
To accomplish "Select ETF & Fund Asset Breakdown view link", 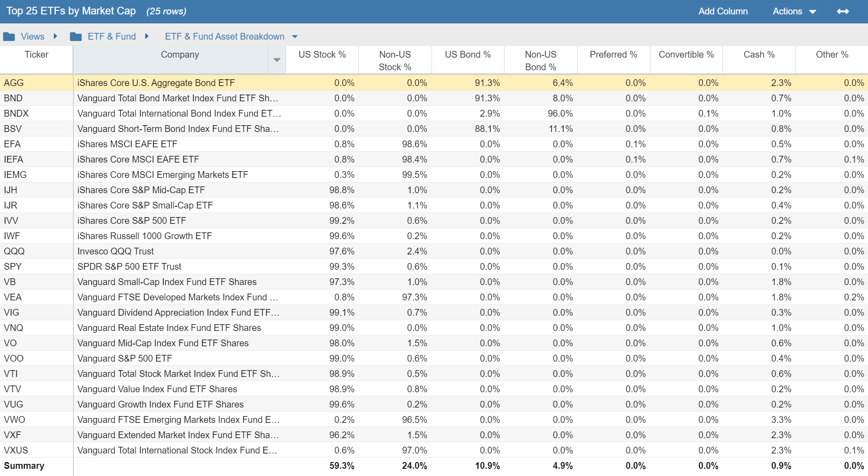I will pyautogui.click(x=225, y=36).
